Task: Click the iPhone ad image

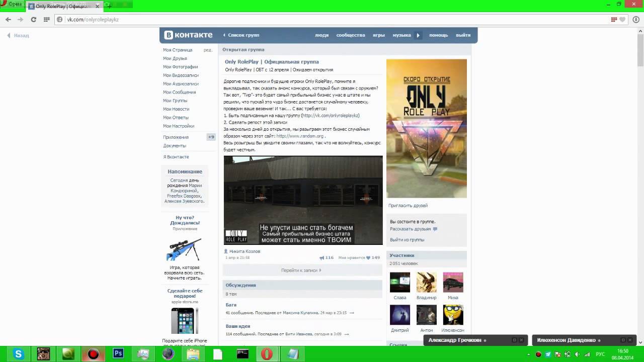Action: [x=185, y=321]
